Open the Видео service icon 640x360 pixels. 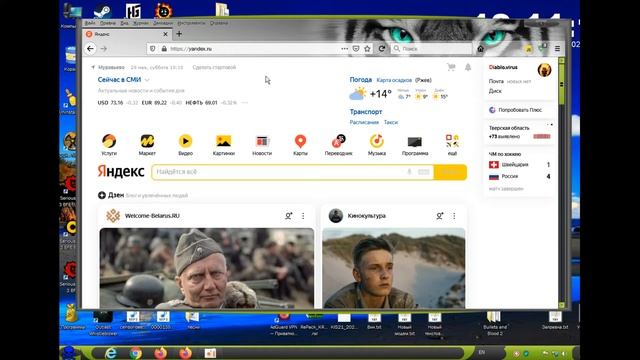185,144
